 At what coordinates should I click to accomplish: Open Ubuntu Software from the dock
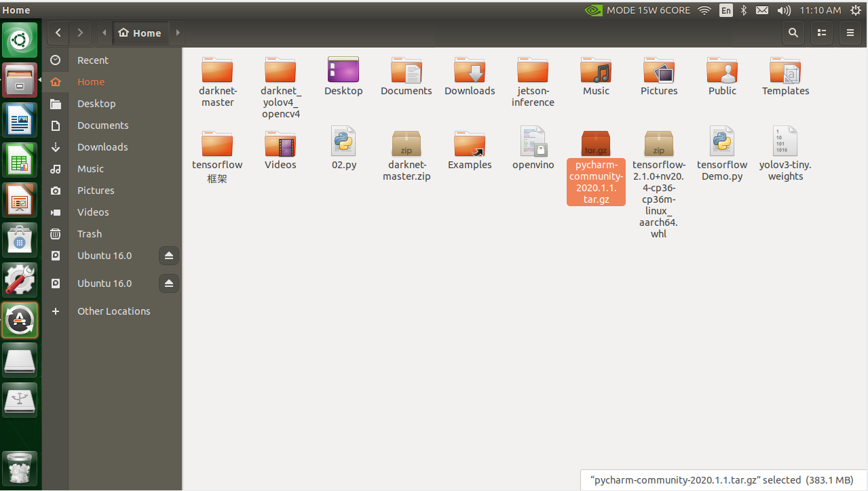[20, 239]
